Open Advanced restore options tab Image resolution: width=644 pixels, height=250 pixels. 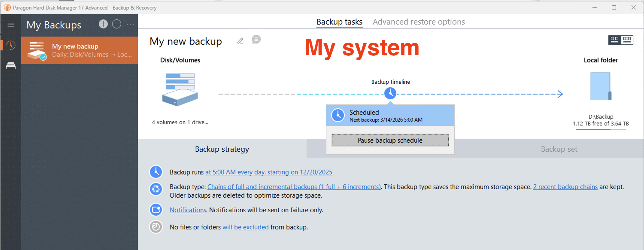(419, 22)
